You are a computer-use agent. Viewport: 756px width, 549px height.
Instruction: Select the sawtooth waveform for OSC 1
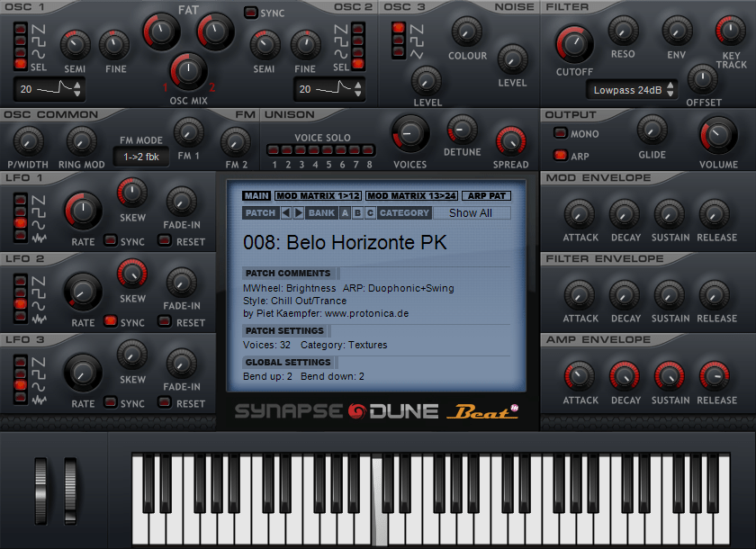pos(21,30)
